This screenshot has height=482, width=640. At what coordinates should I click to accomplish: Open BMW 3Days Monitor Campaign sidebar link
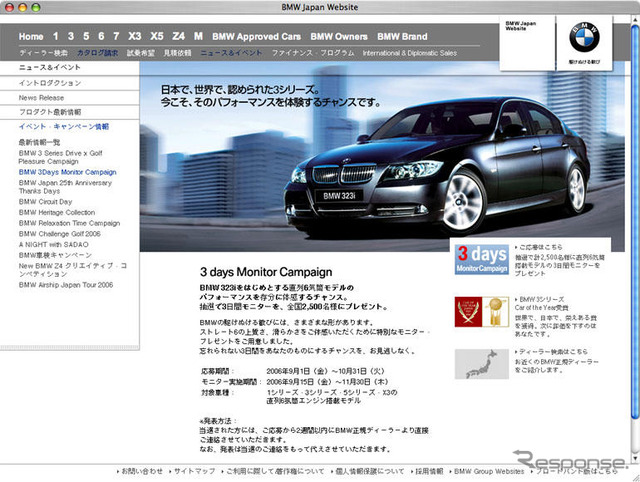[67, 172]
